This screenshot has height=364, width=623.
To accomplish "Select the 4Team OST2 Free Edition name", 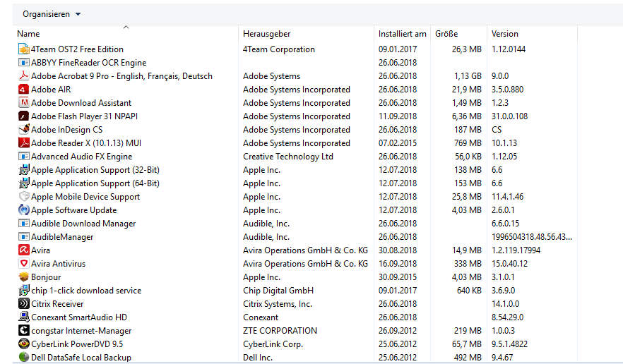I will (x=77, y=49).
